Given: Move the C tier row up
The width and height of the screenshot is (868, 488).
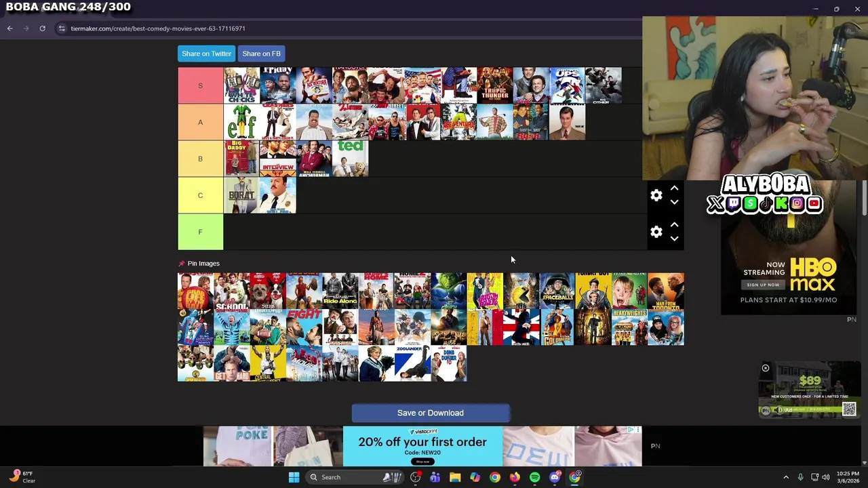Looking at the screenshot, I should coord(674,188).
